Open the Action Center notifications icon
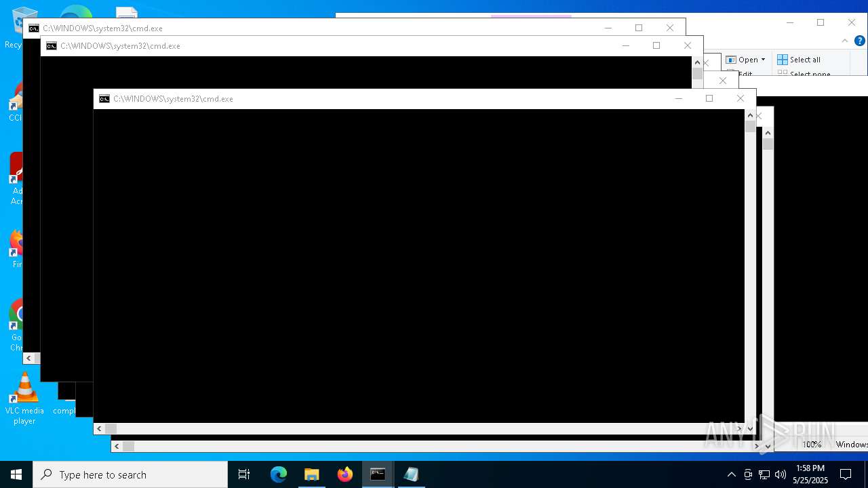This screenshot has height=488, width=868. (846, 474)
